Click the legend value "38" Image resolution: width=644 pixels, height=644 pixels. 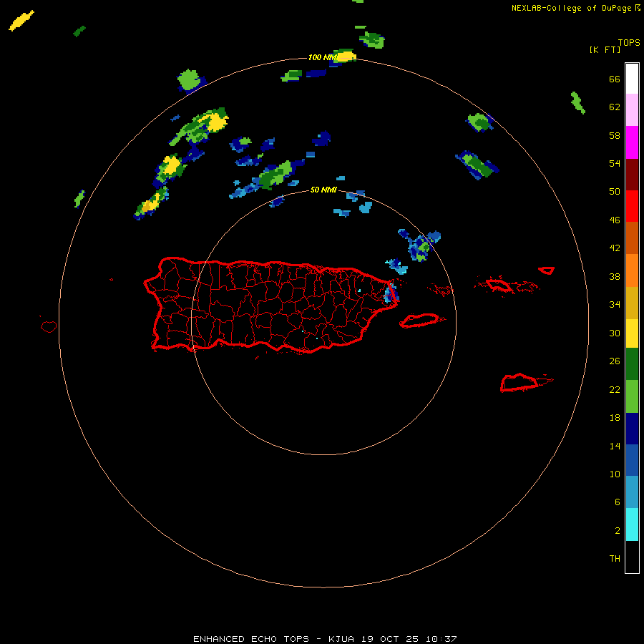615,277
